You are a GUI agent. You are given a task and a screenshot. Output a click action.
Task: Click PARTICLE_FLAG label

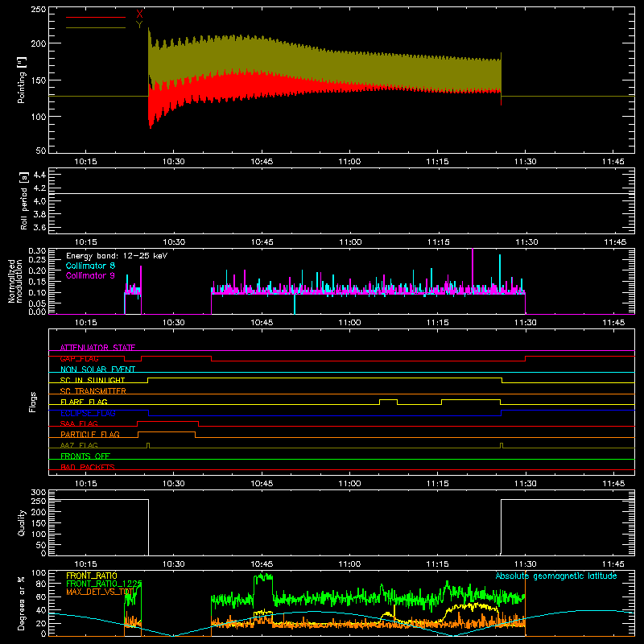(x=90, y=435)
